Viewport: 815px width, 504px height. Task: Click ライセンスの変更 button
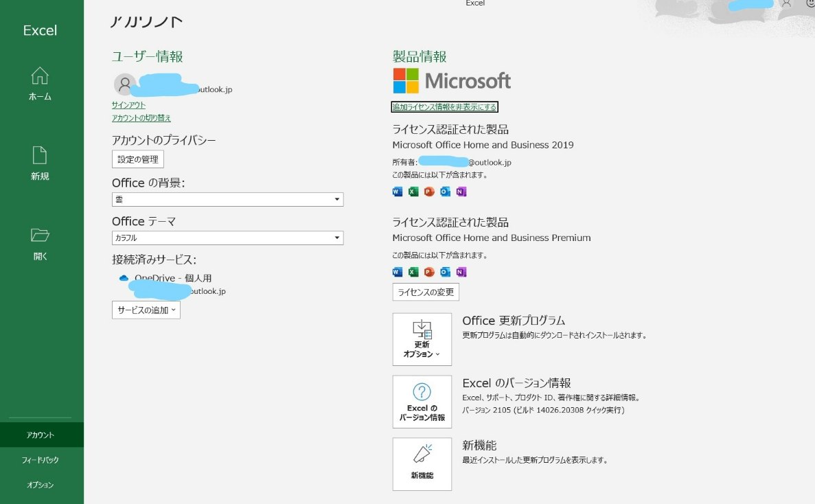426,292
